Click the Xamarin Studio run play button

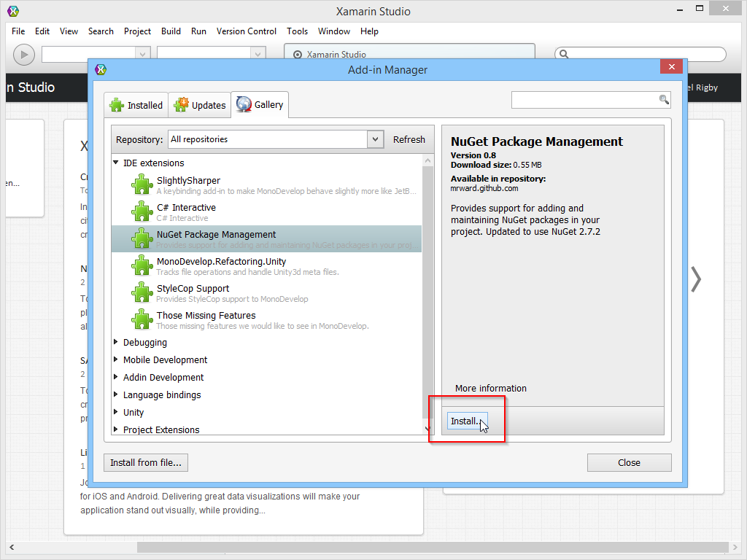pyautogui.click(x=24, y=55)
